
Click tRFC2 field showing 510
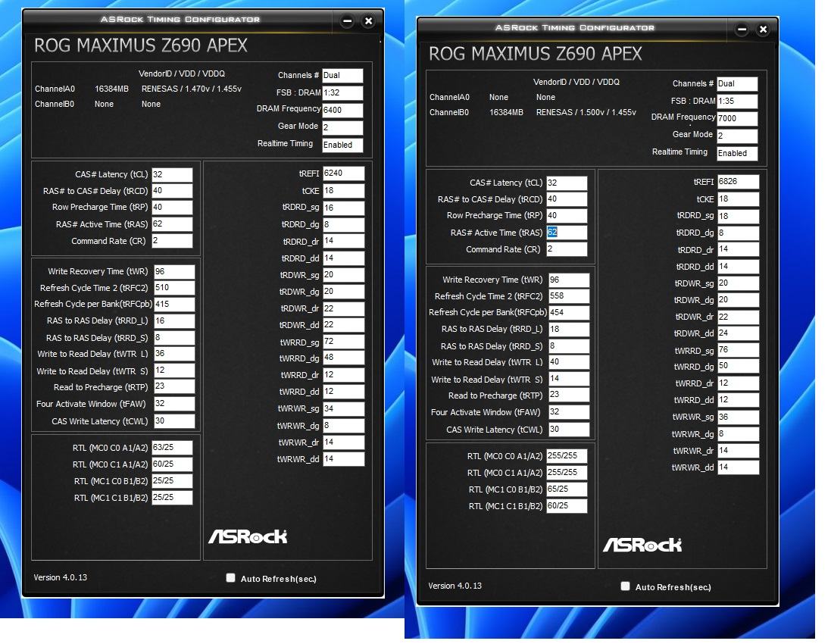click(x=174, y=288)
